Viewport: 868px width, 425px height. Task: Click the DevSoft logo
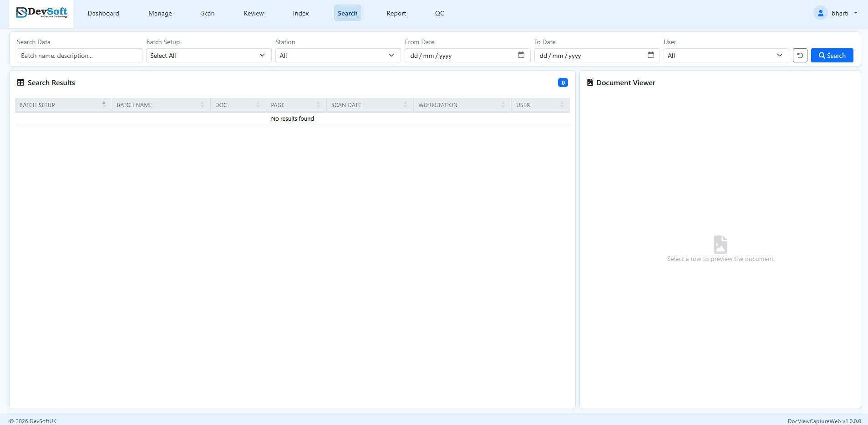pos(41,13)
